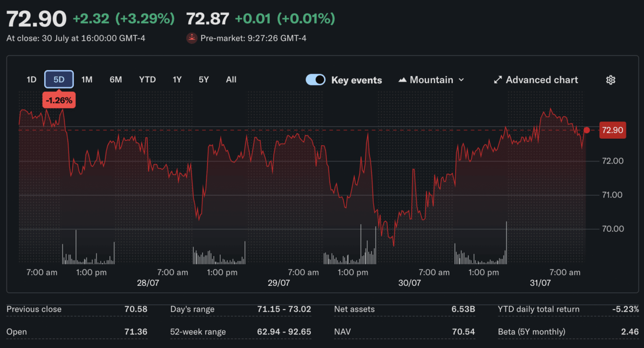This screenshot has width=644, height=348.
Task: Click the Pre-market 9:27:26 GMT-4 timestamp
Action: [x=253, y=38]
